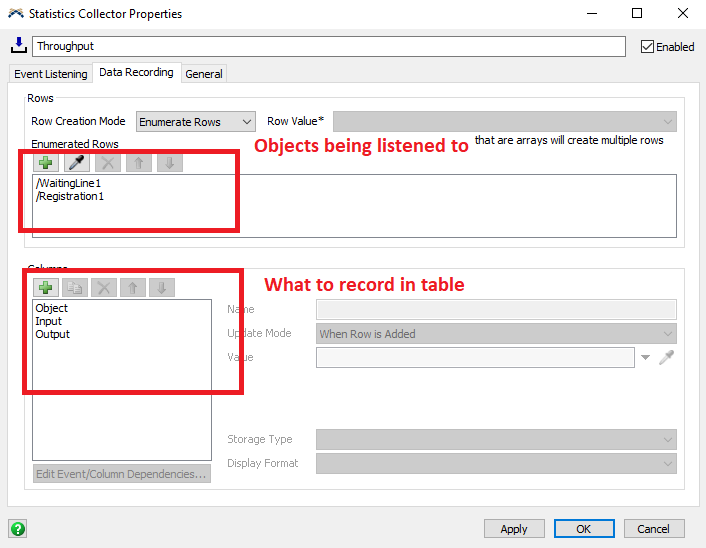The image size is (706, 548).
Task: Open the General tab
Action: point(204,74)
